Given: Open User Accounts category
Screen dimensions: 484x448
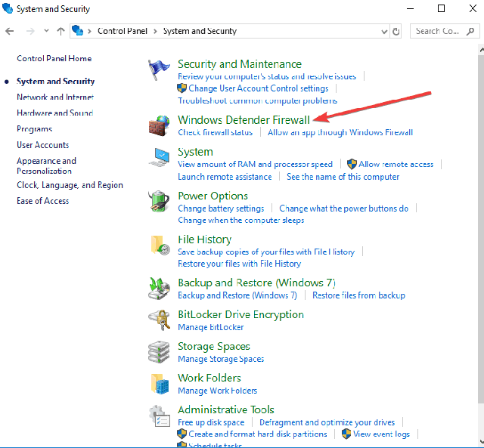Looking at the screenshot, I should click(x=43, y=145).
